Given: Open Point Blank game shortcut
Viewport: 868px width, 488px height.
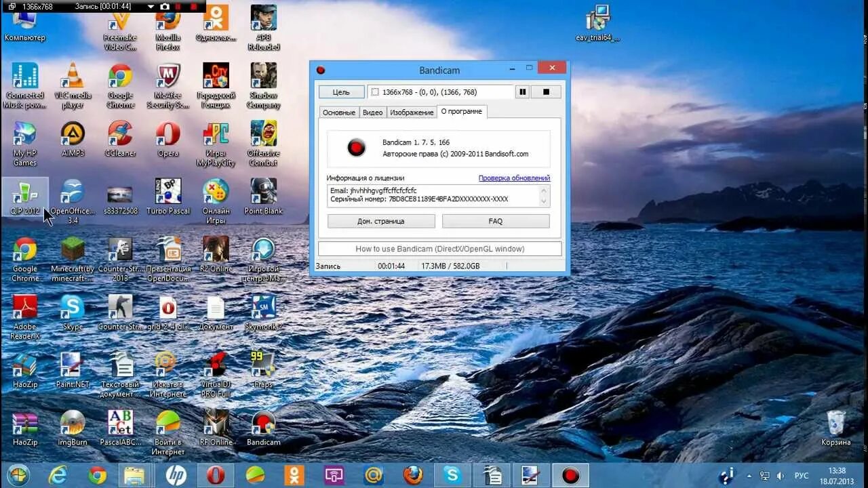Looking at the screenshot, I should pos(263,197).
